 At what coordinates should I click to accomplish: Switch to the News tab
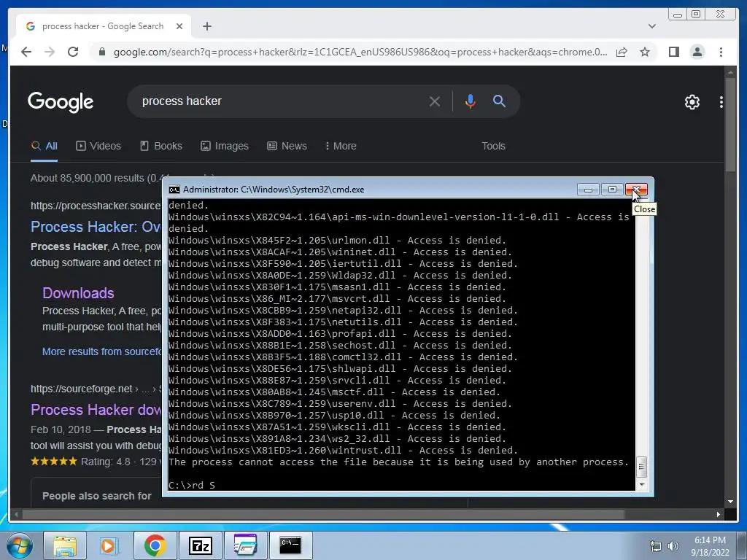point(287,146)
